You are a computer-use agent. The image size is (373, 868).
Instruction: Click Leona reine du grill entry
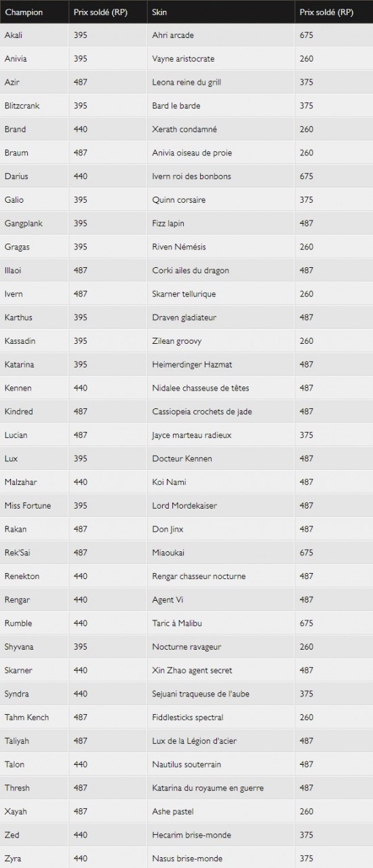point(186,82)
